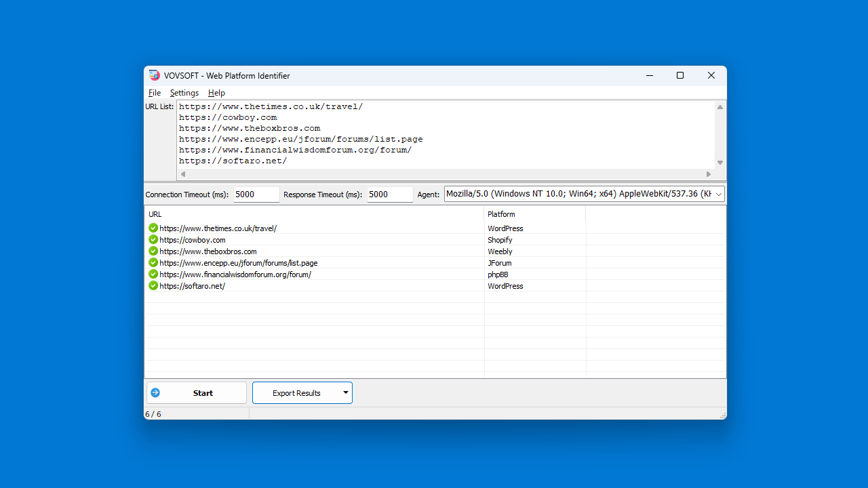Click phpBB platform cell
This screenshot has height=488, width=868.
pyautogui.click(x=498, y=274)
